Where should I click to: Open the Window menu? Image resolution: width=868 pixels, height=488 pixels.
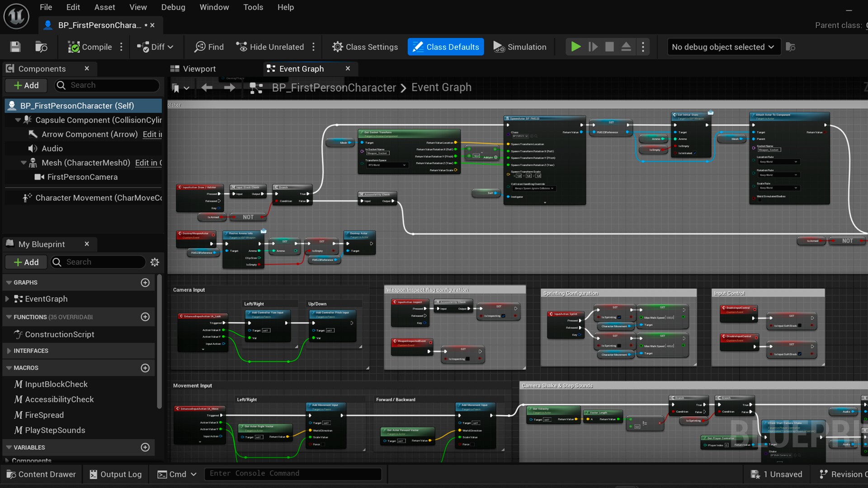[214, 7]
